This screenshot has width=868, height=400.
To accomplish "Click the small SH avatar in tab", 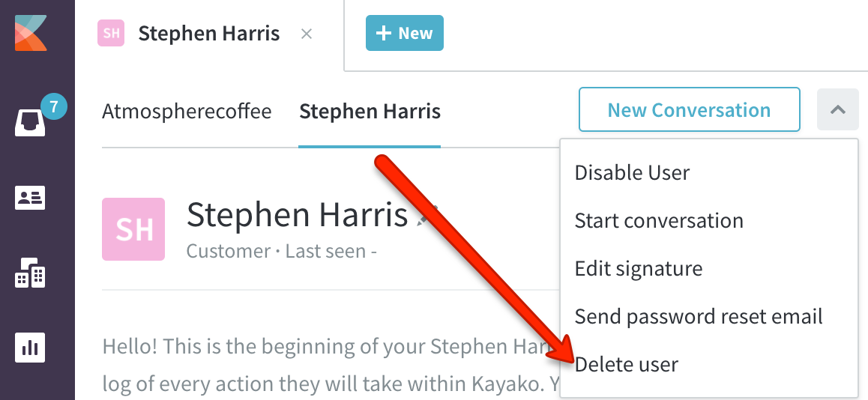I will pos(111,33).
